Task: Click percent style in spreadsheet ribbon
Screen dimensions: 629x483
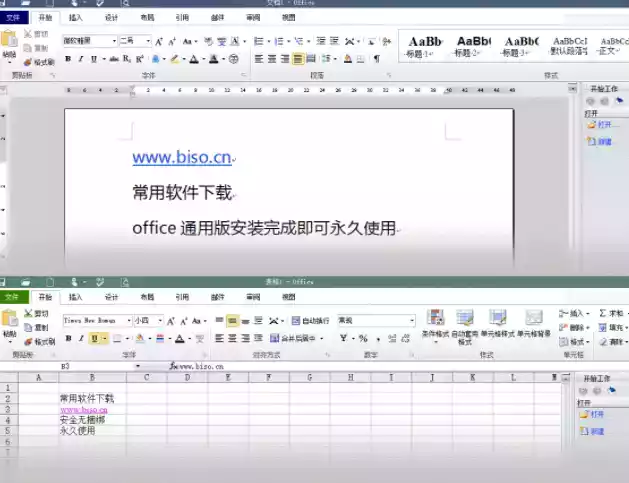Action: (363, 339)
